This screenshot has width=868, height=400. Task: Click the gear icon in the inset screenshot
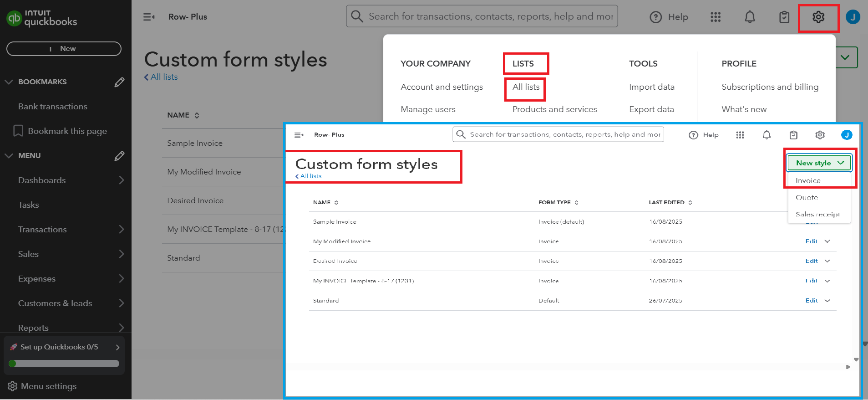[x=820, y=135]
